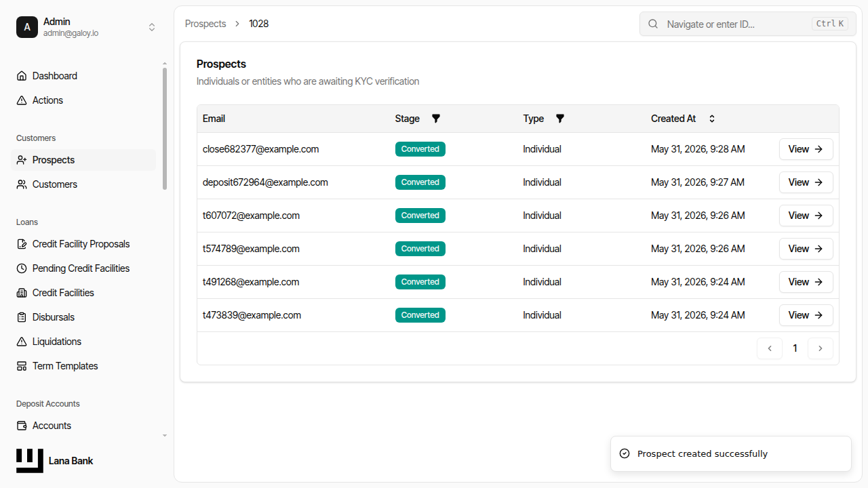Click email t607072@example.com
The height and width of the screenshot is (488, 868).
click(x=251, y=216)
